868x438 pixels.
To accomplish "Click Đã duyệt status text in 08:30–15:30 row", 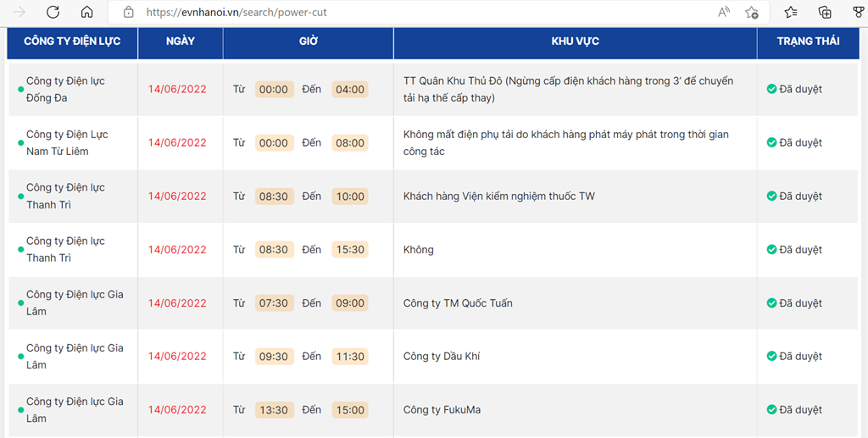I will [x=800, y=249].
